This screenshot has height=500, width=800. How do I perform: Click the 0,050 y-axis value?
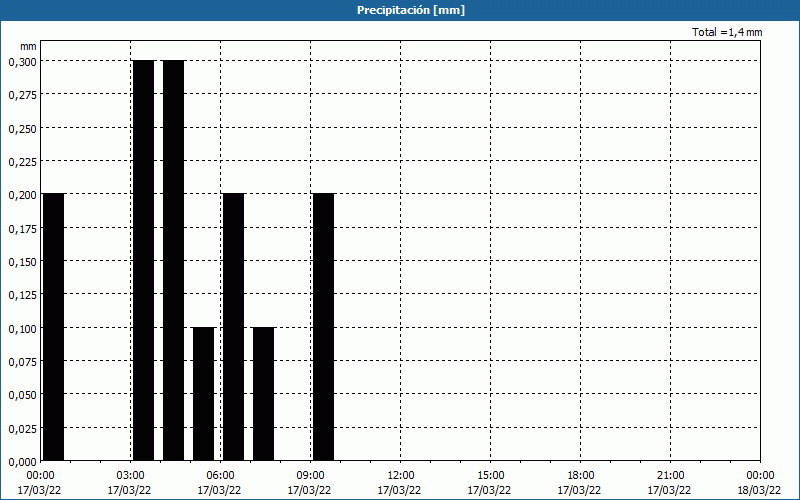tap(22, 395)
